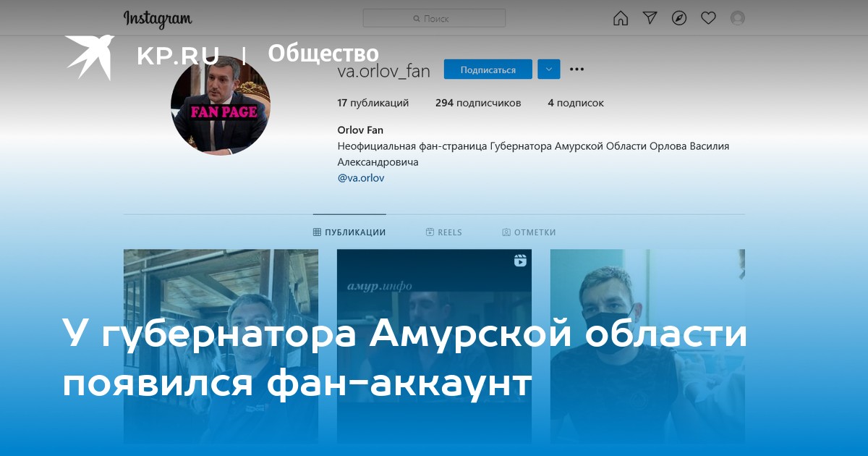Image resolution: width=868 pixels, height=456 pixels.
Task: Click the Instagram logo
Action: point(157,19)
